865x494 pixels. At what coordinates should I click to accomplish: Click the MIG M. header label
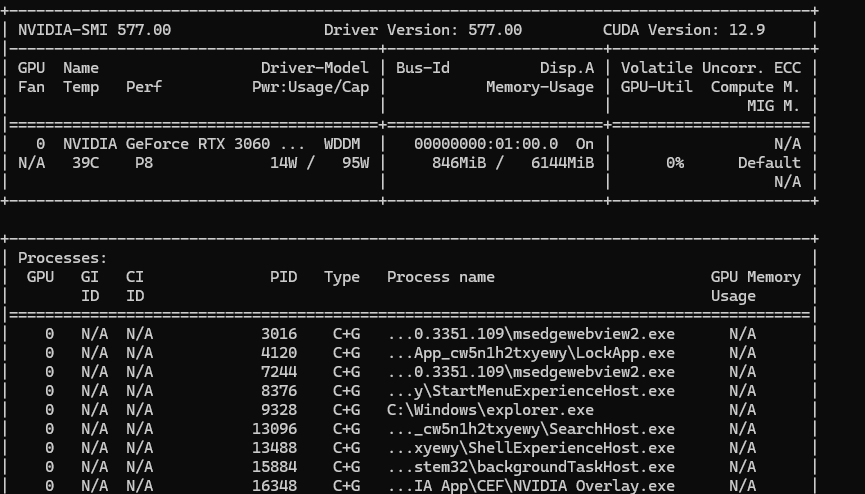tap(773, 106)
